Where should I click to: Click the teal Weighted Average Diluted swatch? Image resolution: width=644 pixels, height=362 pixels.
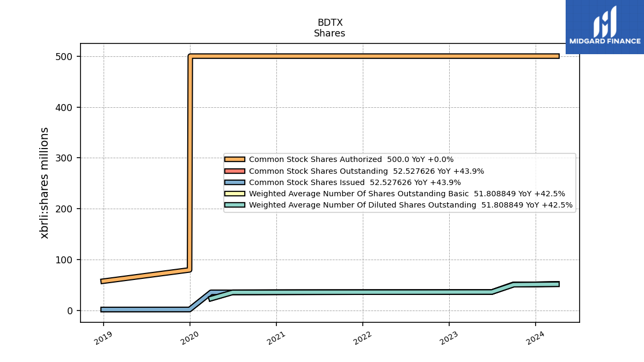[x=235, y=205]
